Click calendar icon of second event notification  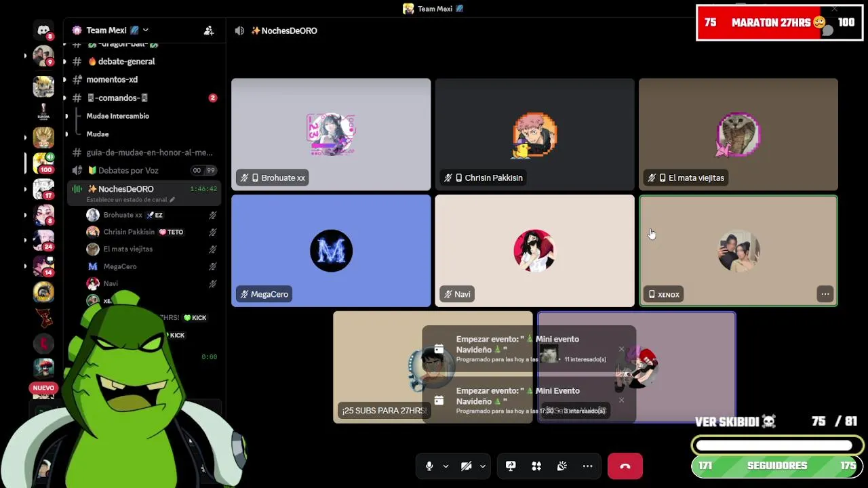pyautogui.click(x=439, y=400)
